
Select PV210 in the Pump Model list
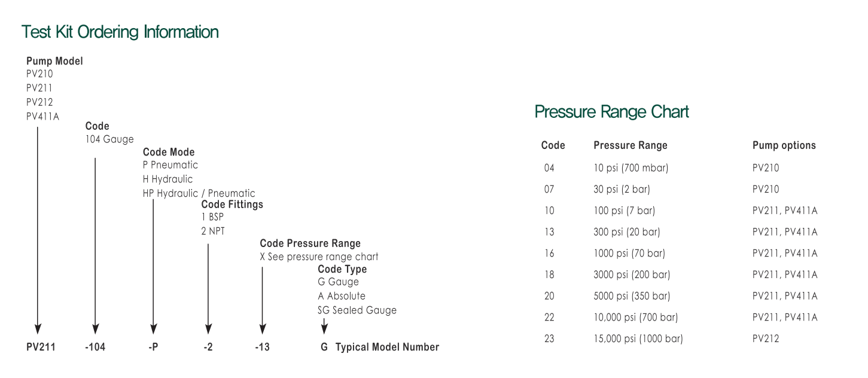pos(39,74)
